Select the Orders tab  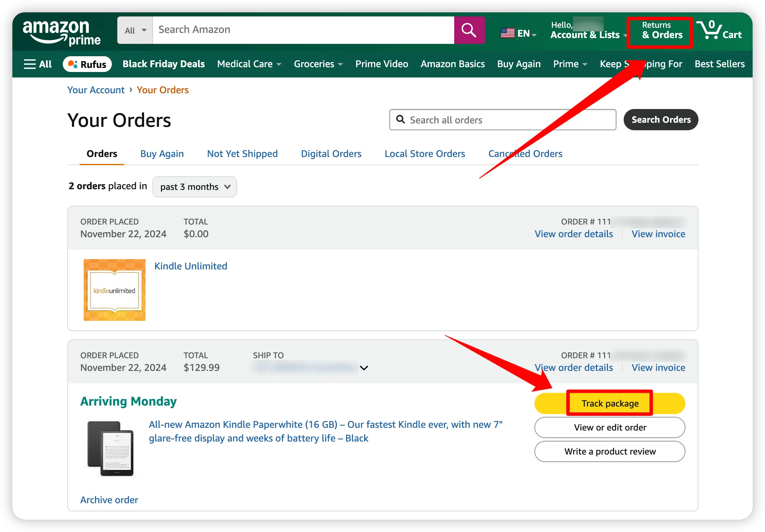(102, 154)
